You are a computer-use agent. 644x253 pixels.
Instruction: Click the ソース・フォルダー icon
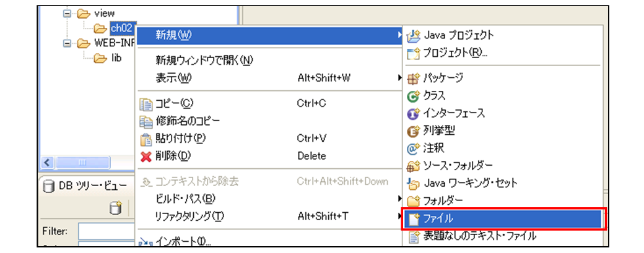(x=413, y=166)
